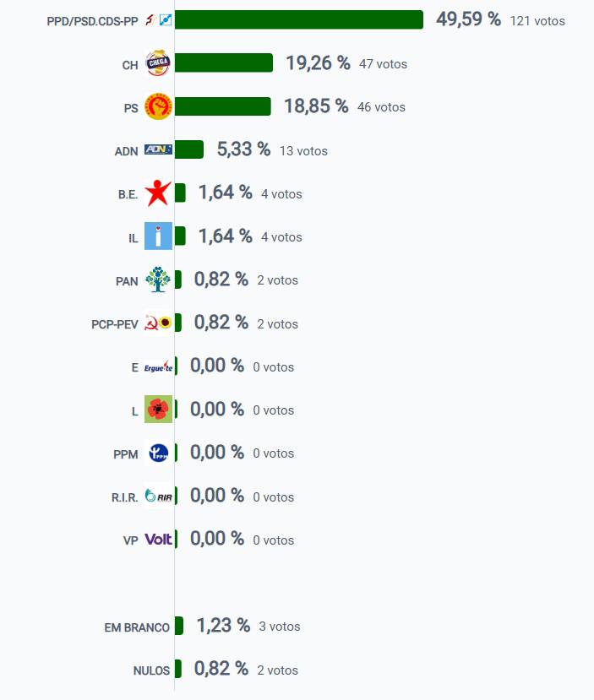The image size is (594, 700).
Task: Click the ADN party logo
Action: coord(158,150)
